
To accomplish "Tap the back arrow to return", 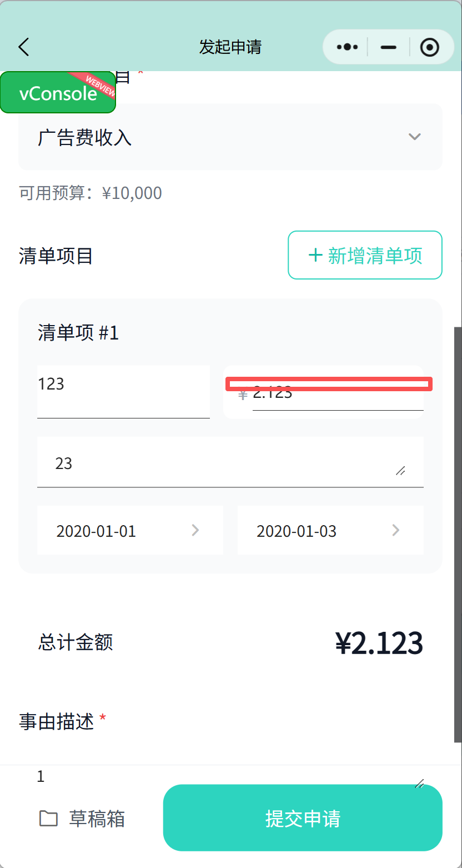I will pyautogui.click(x=23, y=47).
